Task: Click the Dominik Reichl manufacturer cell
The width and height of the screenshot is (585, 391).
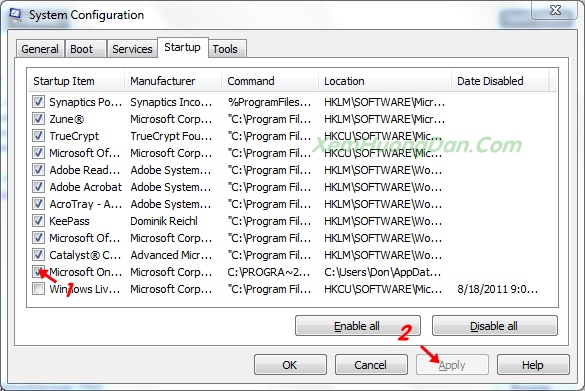Action: click(x=164, y=221)
